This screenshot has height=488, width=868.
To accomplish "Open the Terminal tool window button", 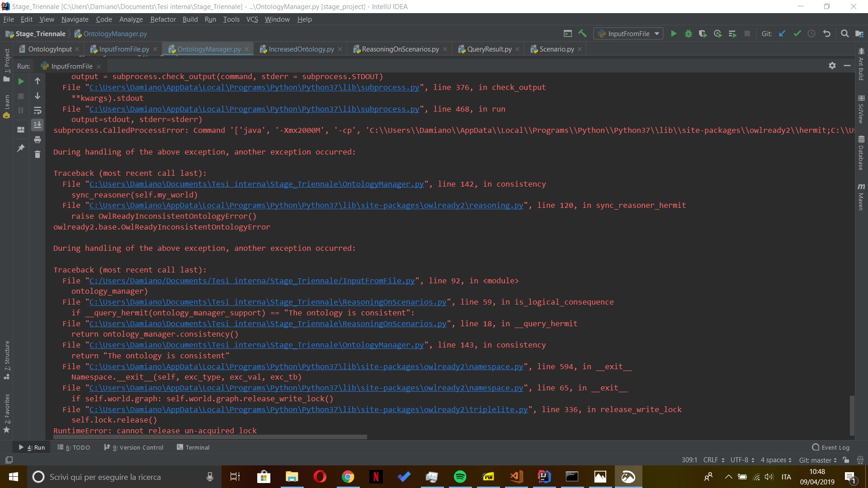I will 193,447.
